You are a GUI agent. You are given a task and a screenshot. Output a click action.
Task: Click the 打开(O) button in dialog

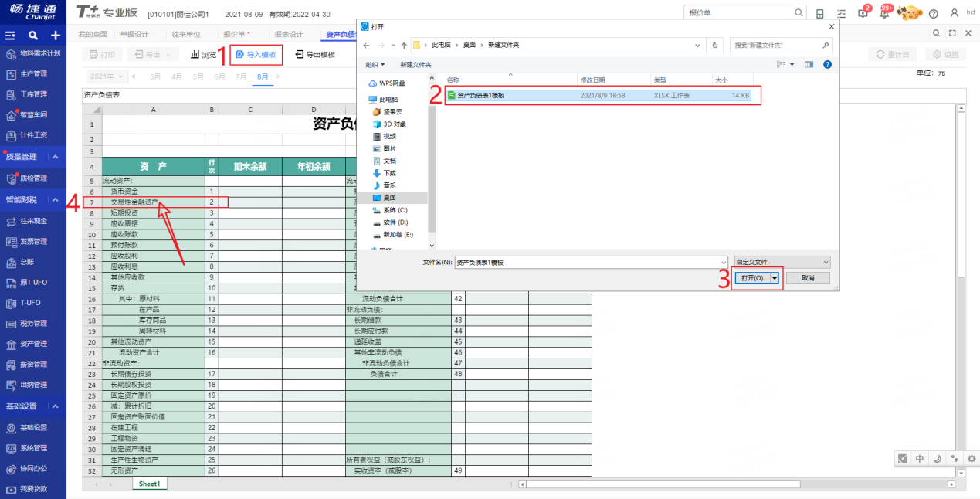coord(751,278)
